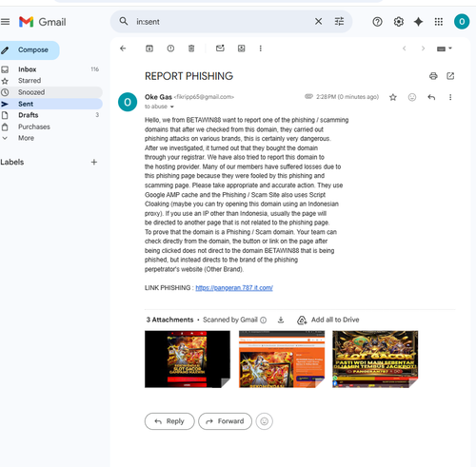The width and height of the screenshot is (476, 467).
Task: Open the first attachment with black background
Action: point(188,359)
